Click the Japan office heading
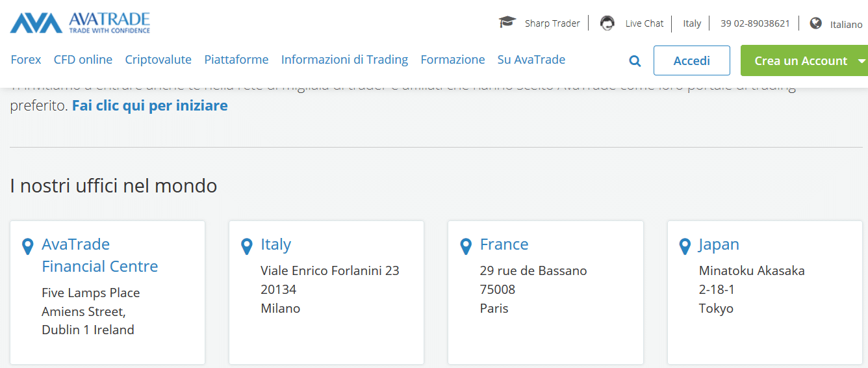The width and height of the screenshot is (868, 368). [x=719, y=244]
